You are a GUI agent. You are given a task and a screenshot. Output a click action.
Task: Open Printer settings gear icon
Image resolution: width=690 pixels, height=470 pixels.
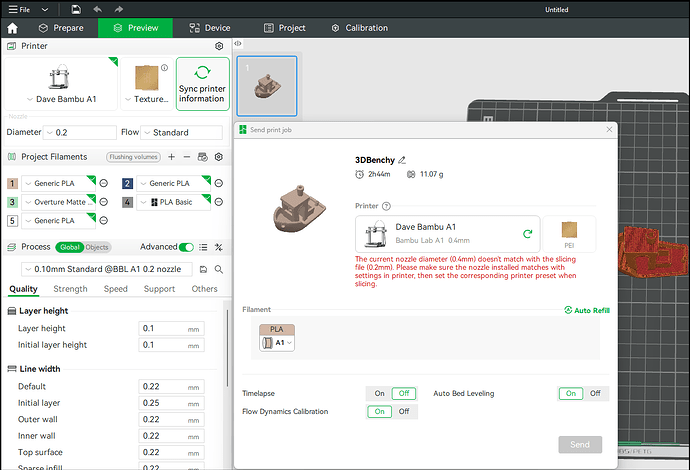(219, 46)
